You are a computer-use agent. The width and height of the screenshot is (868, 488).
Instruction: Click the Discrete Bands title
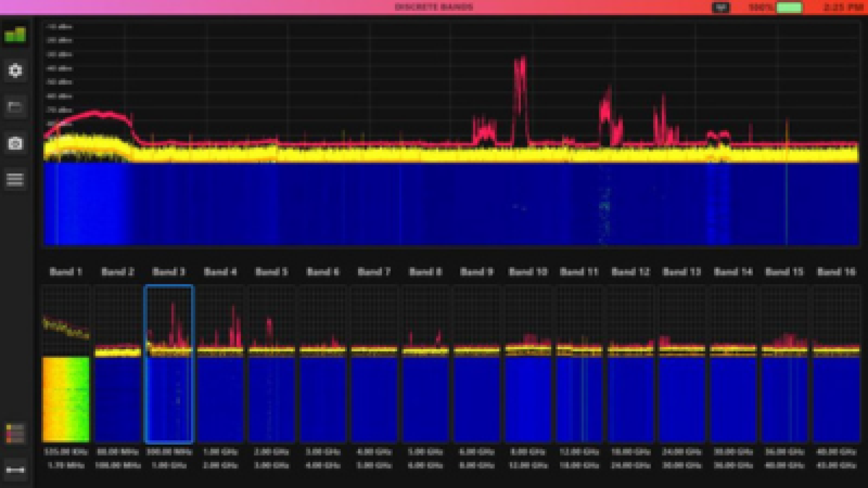(434, 7)
